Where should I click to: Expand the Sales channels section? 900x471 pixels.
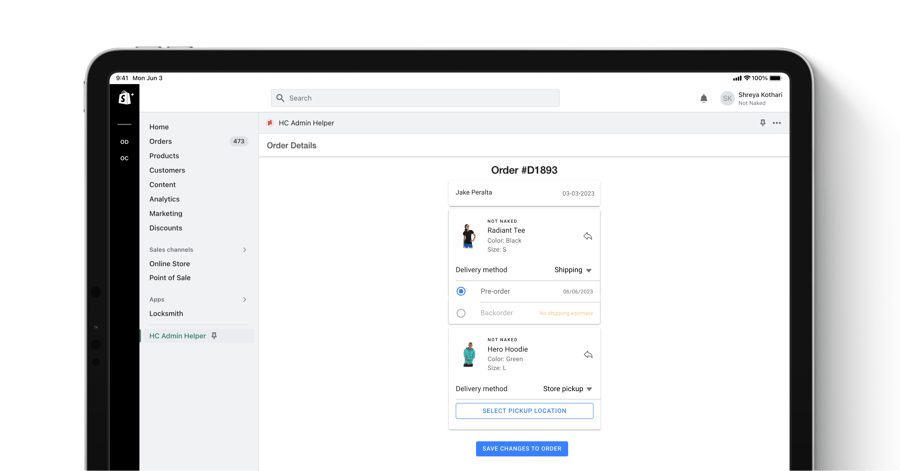[x=245, y=250]
